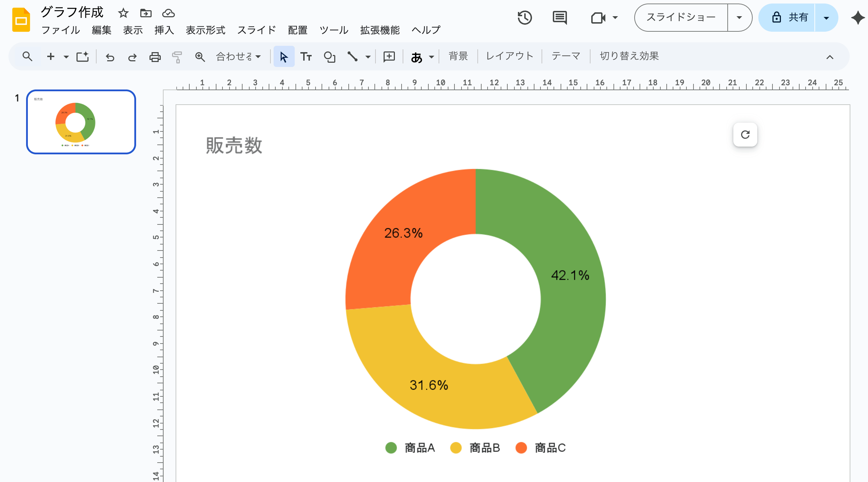Refresh the linked donut chart
The height and width of the screenshot is (482, 868).
(745, 134)
